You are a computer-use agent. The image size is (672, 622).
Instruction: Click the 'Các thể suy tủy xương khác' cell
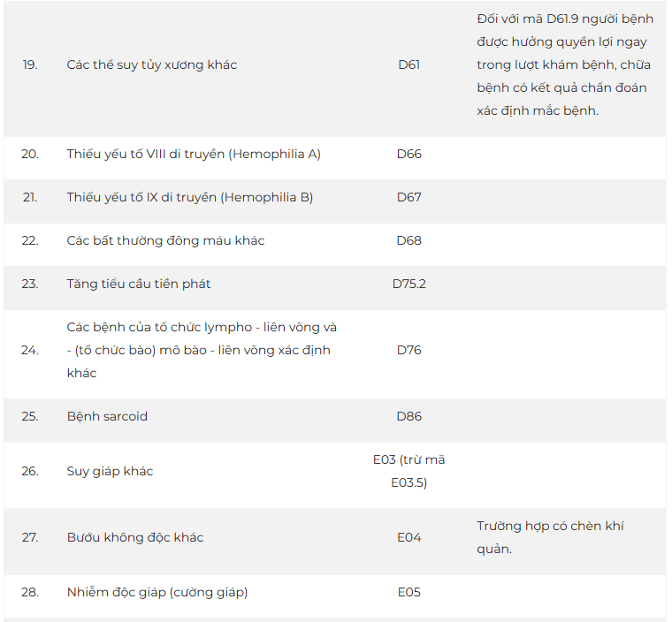[x=151, y=64]
